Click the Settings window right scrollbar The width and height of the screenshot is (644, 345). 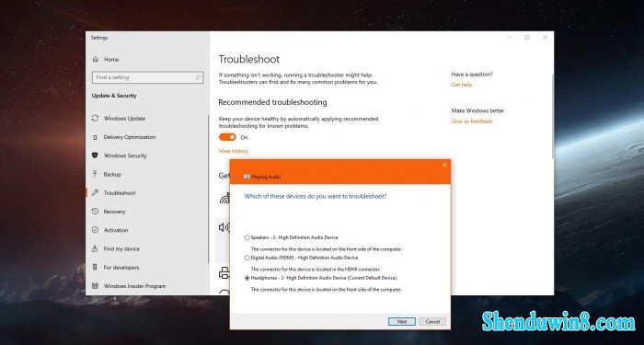pos(552,117)
